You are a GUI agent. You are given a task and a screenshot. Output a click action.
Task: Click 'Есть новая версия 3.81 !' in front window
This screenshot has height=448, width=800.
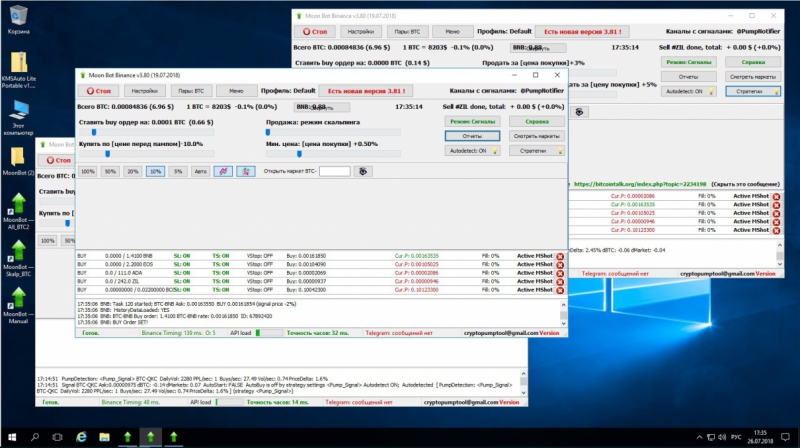366,91
